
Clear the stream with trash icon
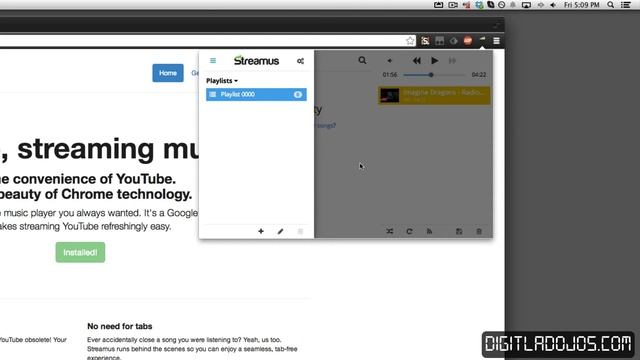(479, 231)
